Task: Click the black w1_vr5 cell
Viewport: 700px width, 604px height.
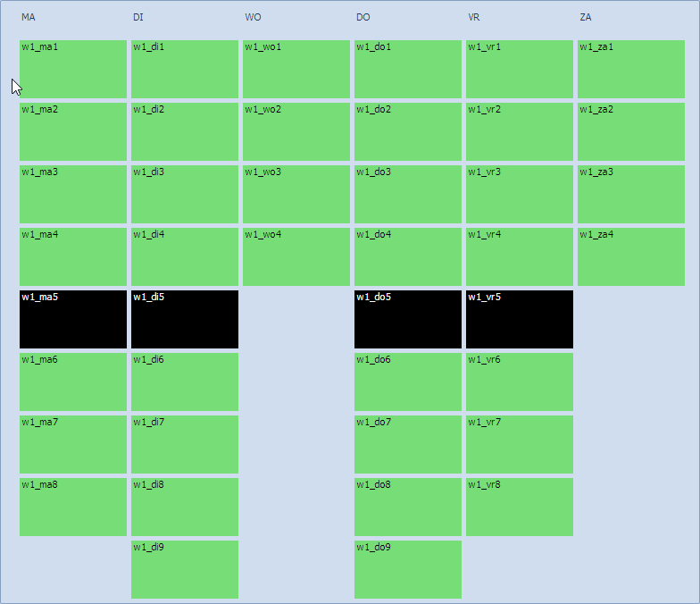Action: pos(520,320)
